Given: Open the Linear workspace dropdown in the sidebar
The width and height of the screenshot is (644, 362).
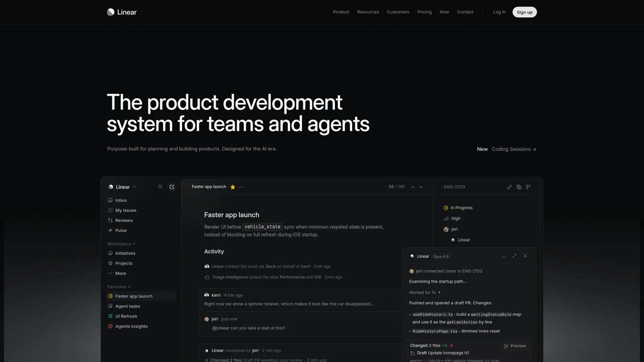Looking at the screenshot, I should (x=122, y=187).
